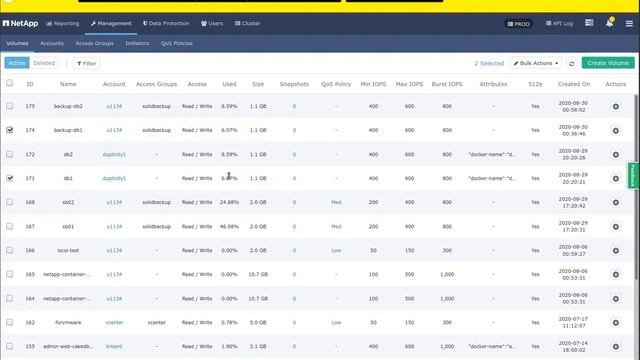Sort by the Name column header
640x360 pixels.
click(68, 84)
